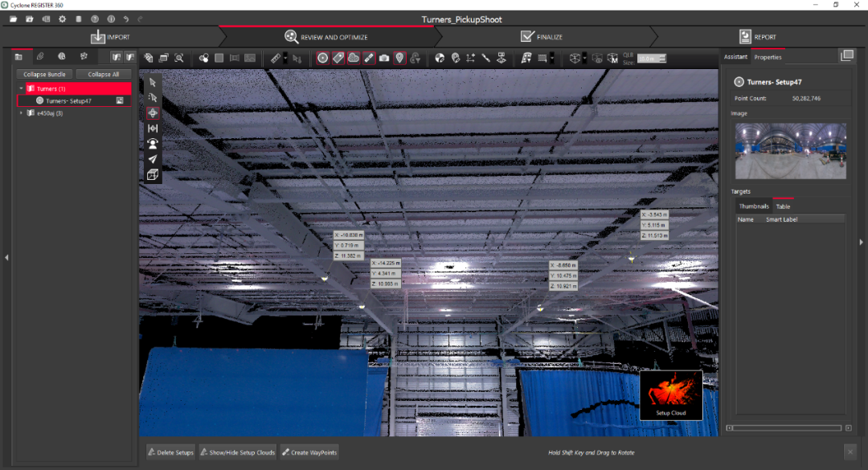The image size is (868, 470).
Task: Activate the orbit navigation tool
Action: (x=153, y=112)
